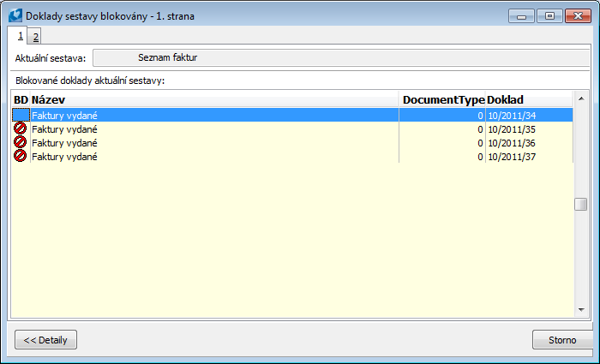Screen dimensions: 600x364
Task: Select Faktury vydané in row 10/2011/34
Action: pyautogui.click(x=64, y=116)
